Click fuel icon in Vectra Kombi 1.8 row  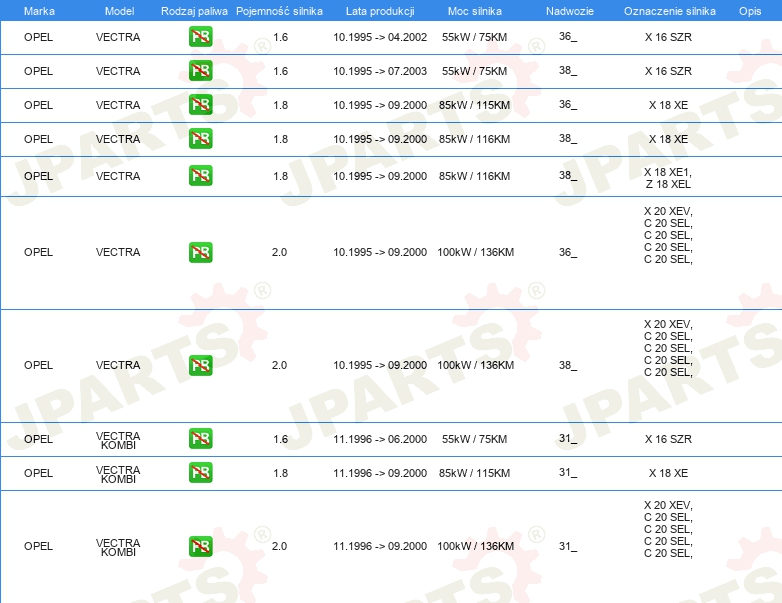[200, 473]
